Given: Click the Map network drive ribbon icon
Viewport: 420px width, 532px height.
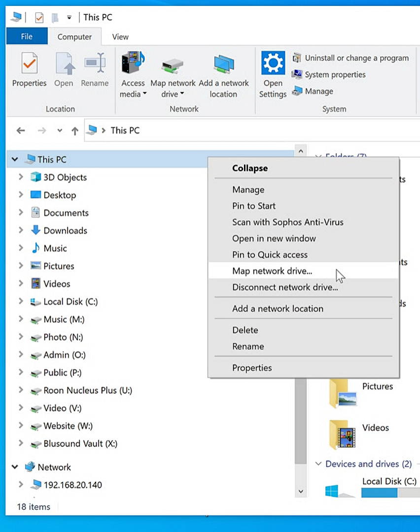Looking at the screenshot, I should (173, 65).
